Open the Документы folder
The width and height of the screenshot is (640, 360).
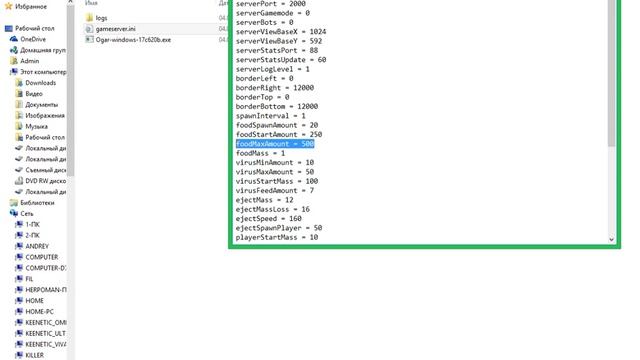pyautogui.click(x=37, y=104)
